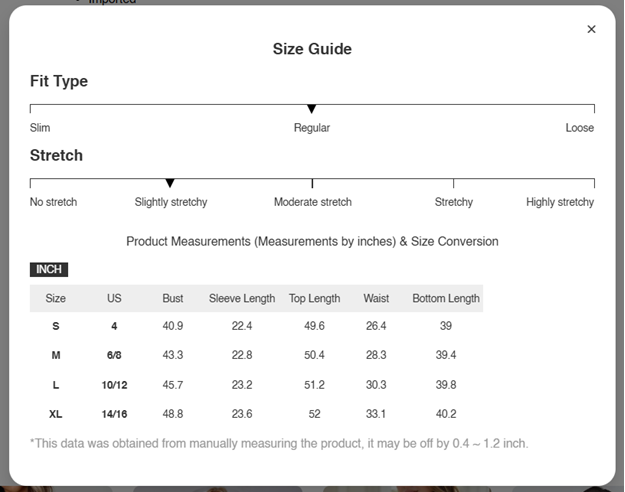Click the Highly stretchy label
Viewport: 625px width, 492px height.
(559, 202)
